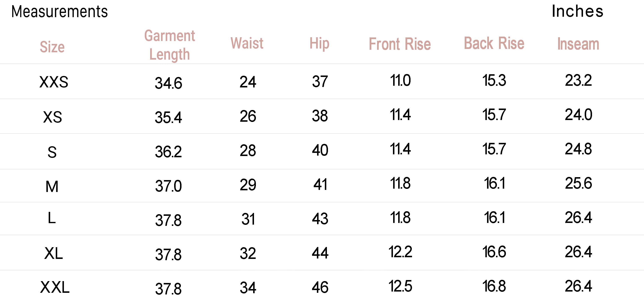Viewport: 644px width, 302px height.
Task: Click the Size column header
Action: 52,47
